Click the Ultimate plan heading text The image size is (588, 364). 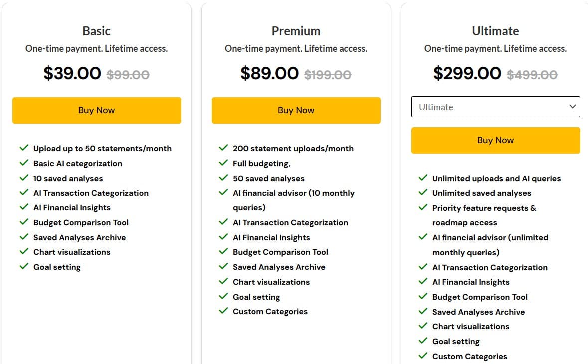[495, 31]
